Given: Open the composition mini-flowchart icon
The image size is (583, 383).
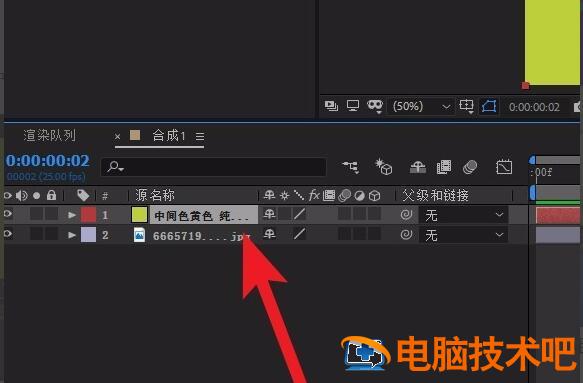Looking at the screenshot, I should coord(350,167).
